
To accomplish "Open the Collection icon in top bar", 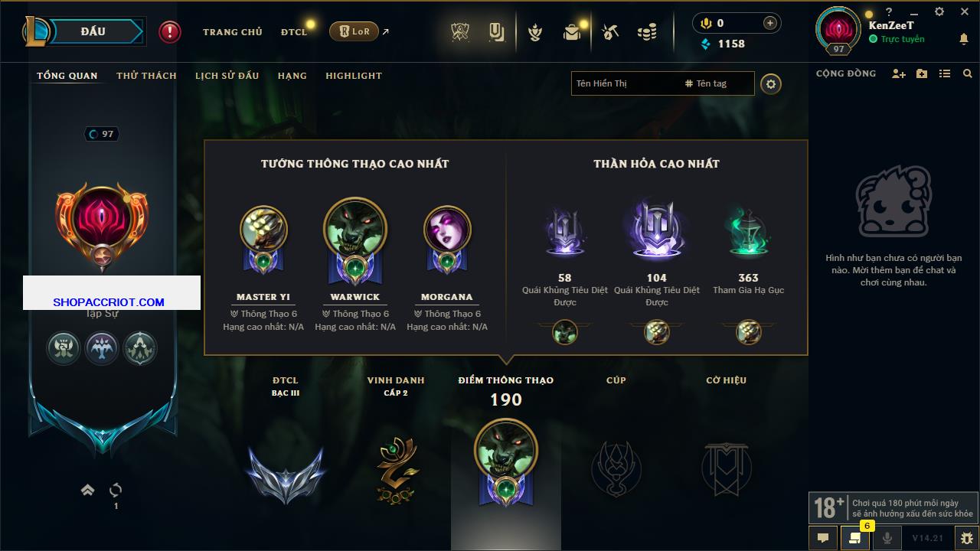I will (497, 32).
